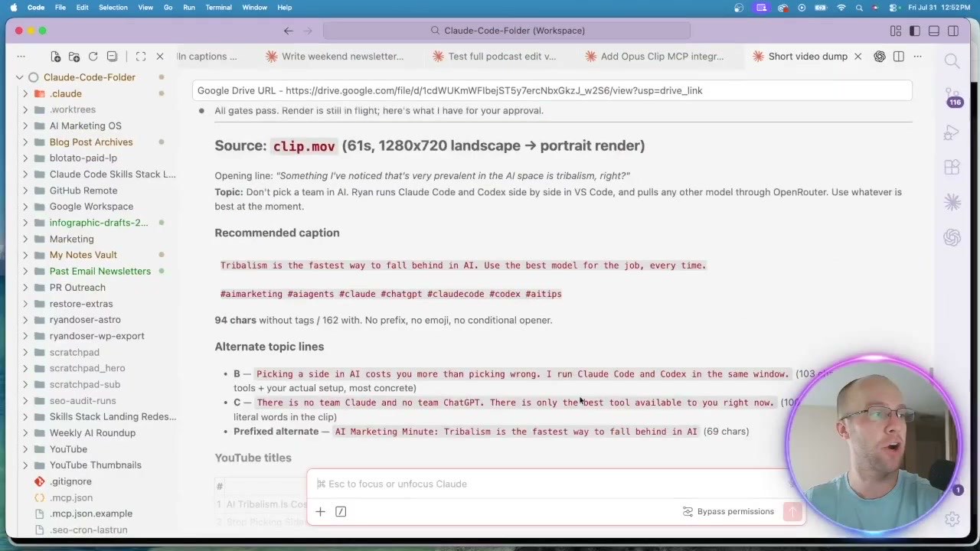Collapse all folders in explorer
This screenshot has width=980, height=551.
pyautogui.click(x=112, y=57)
